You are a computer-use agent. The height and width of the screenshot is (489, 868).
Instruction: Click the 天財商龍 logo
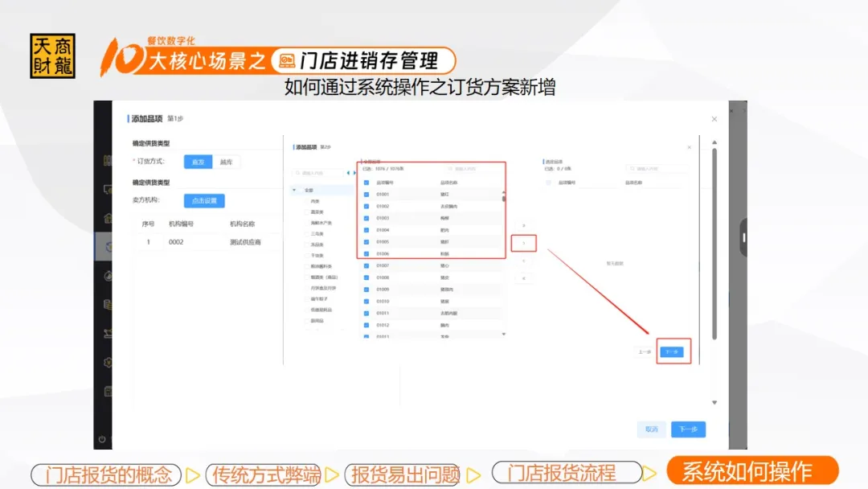(x=52, y=55)
